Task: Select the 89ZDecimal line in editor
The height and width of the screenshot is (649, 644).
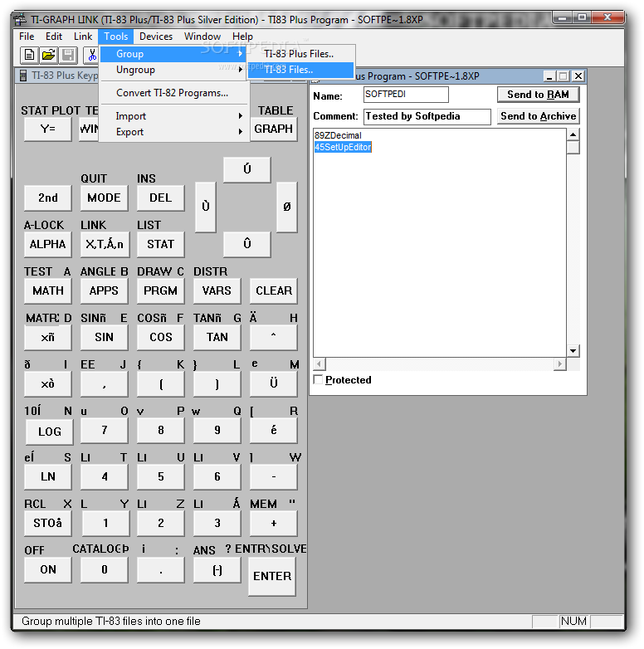Action: pyautogui.click(x=338, y=135)
